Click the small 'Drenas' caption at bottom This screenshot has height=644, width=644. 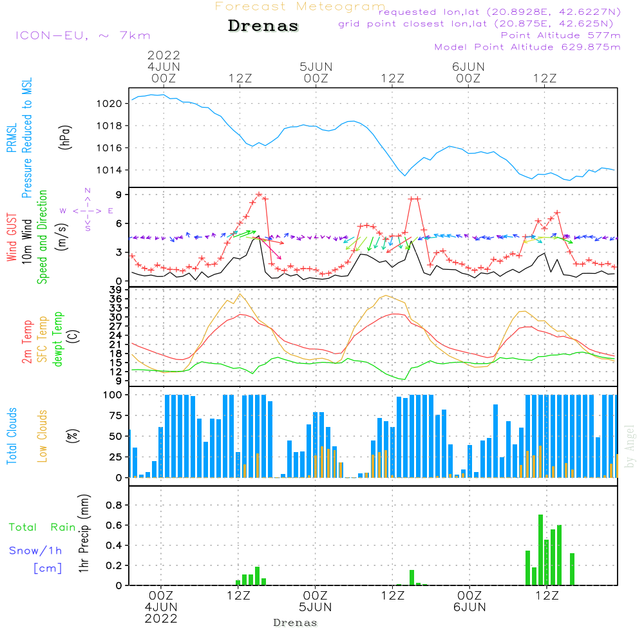[x=296, y=623]
